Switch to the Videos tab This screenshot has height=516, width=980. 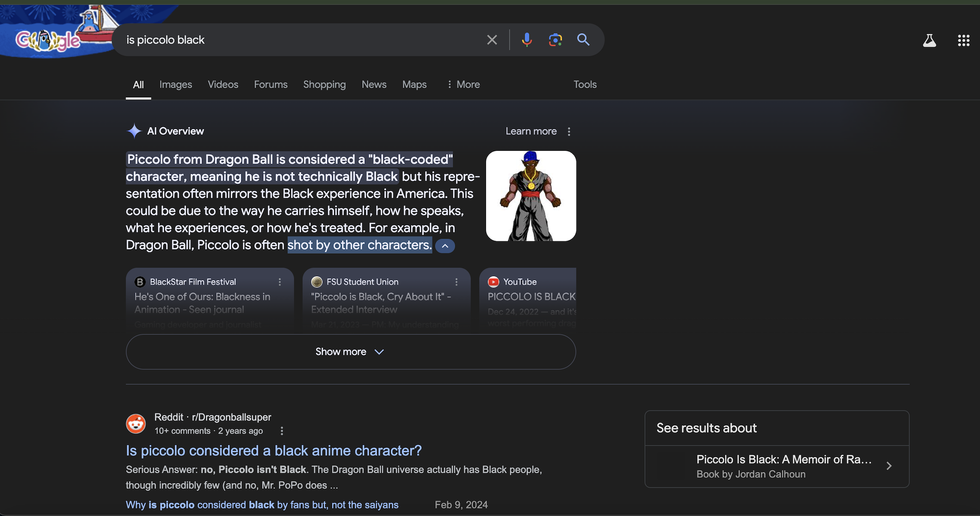(223, 84)
